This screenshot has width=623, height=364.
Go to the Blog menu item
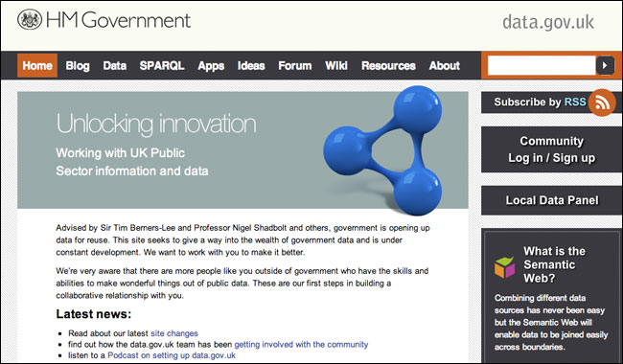(x=78, y=65)
